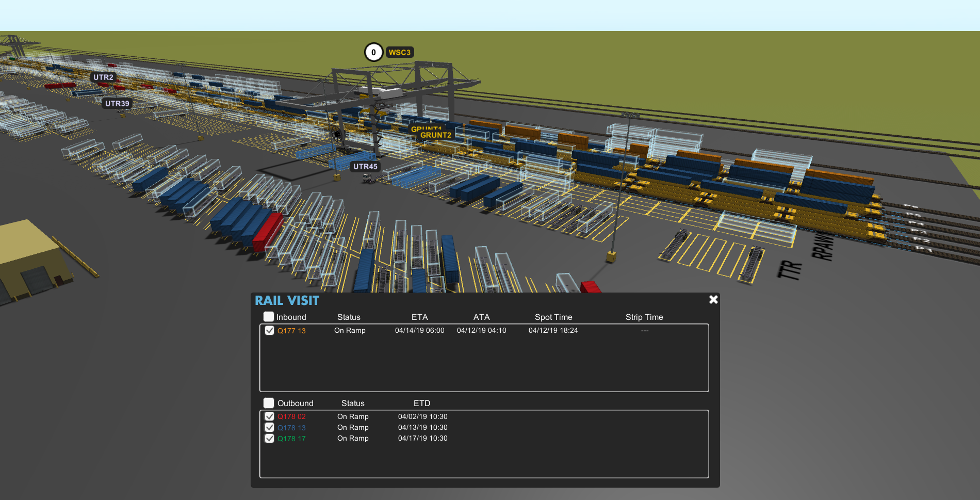Toggle the Inbound select-all checkbox
This screenshot has height=500, width=980.
(269, 316)
